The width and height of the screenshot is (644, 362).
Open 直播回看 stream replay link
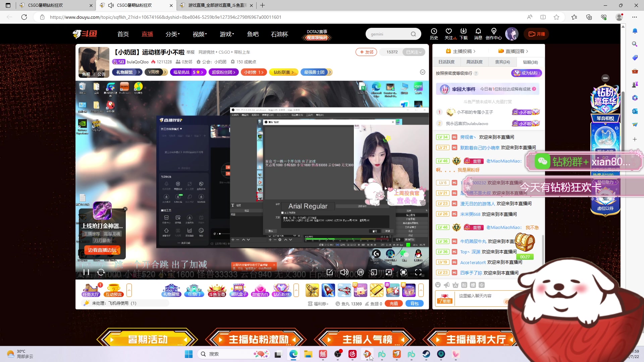(x=513, y=51)
